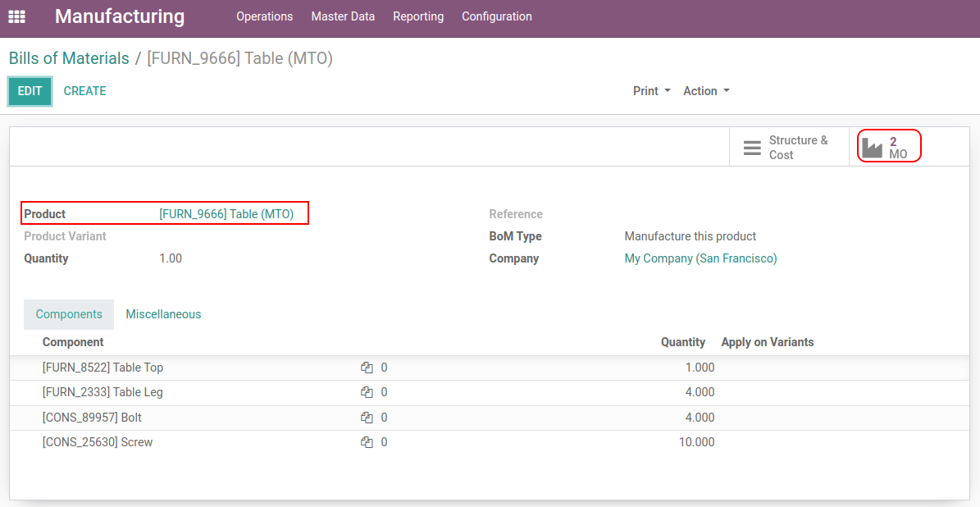
Task: Click the copy icon in Table Top row
Action: [x=367, y=368]
